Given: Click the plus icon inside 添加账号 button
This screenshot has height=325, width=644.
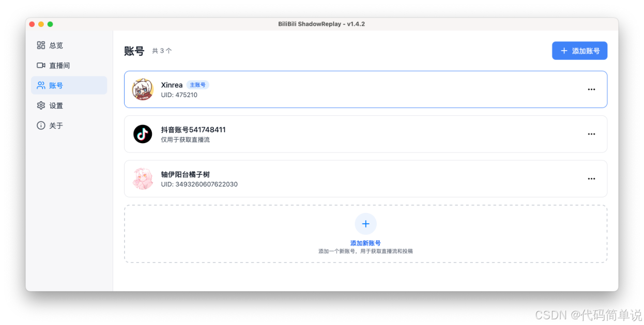Looking at the screenshot, I should coord(564,51).
